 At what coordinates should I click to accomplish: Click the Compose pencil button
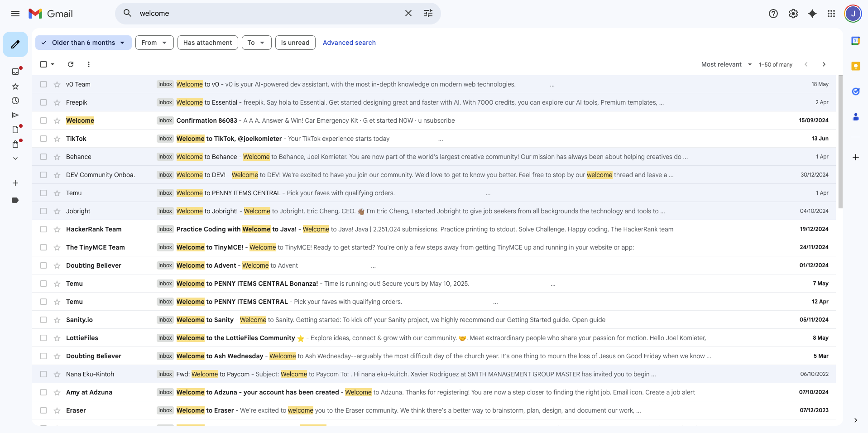tap(15, 44)
